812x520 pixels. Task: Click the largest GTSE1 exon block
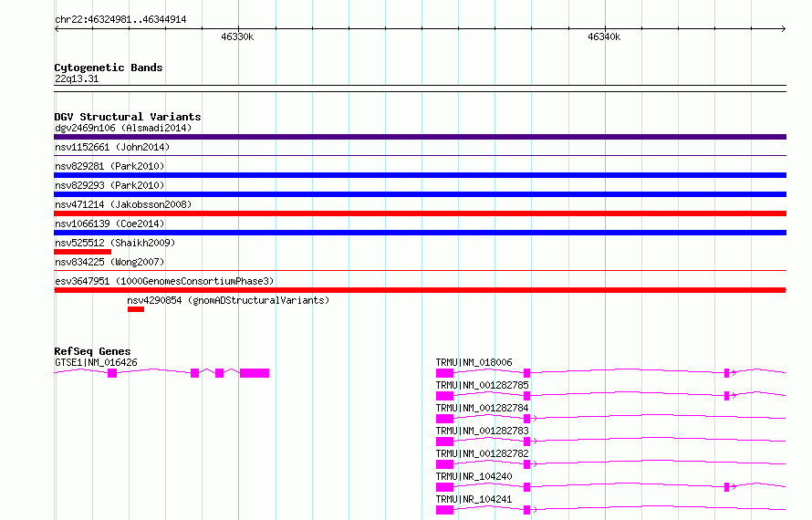click(255, 373)
